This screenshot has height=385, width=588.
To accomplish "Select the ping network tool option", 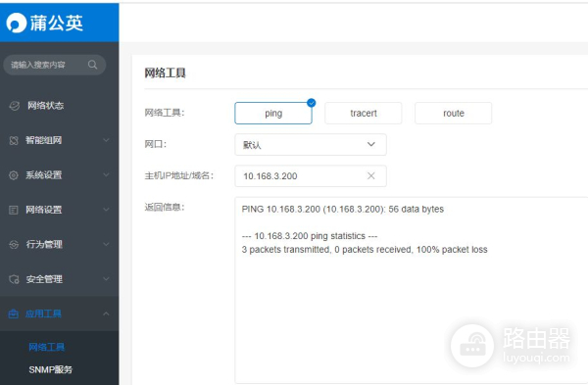I will tap(273, 114).
